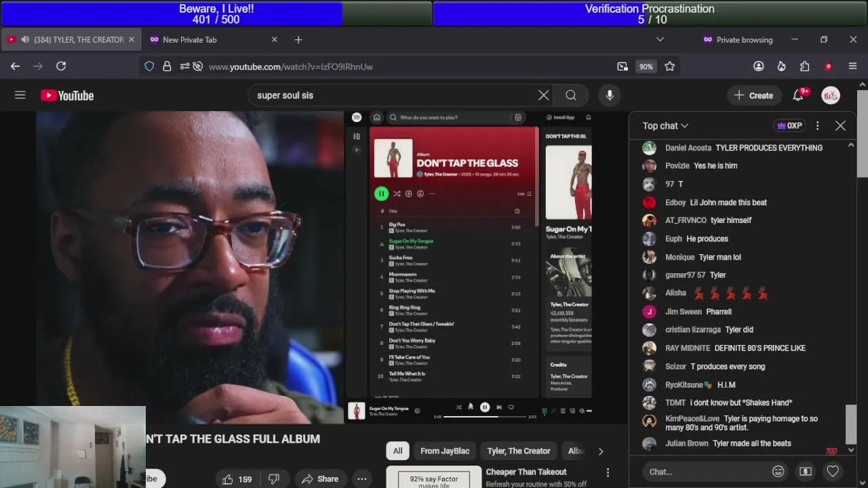The image size is (868, 488).
Task: Toggle Spotify shuffle icon beside play button
Action: pos(397,194)
